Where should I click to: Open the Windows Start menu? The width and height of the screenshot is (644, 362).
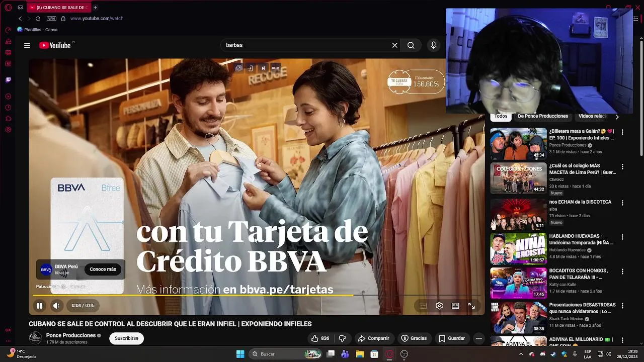pos(240,354)
